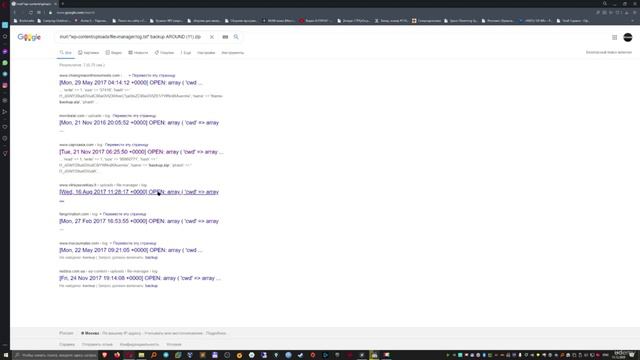Open the Конфиденциальность footer link
The width and height of the screenshot is (640, 360).
(140, 344)
